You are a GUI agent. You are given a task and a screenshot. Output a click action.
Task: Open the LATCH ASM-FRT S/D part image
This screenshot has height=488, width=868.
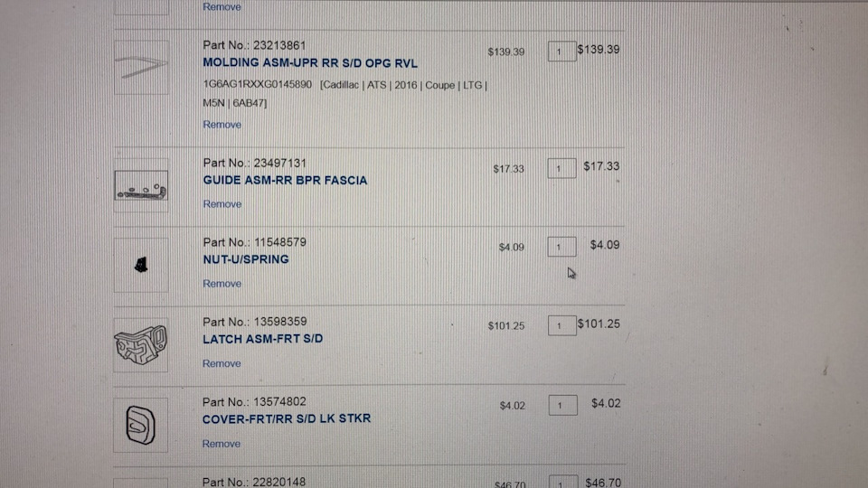[141, 344]
